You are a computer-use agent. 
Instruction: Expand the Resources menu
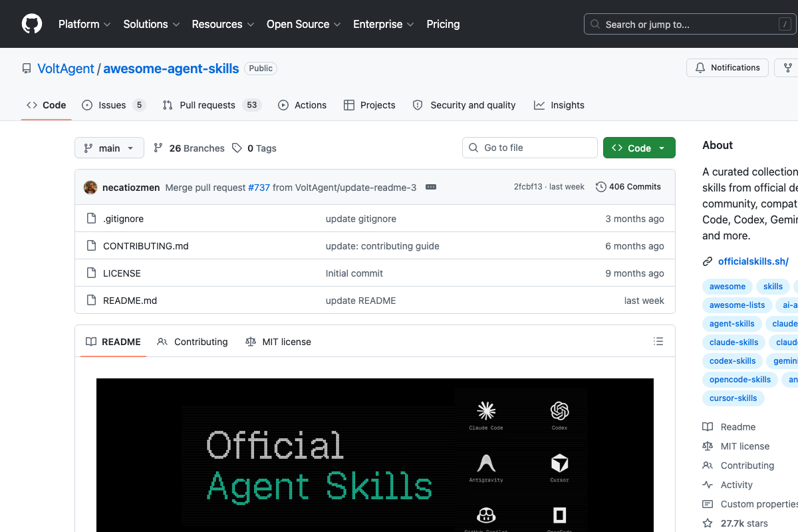pos(223,24)
